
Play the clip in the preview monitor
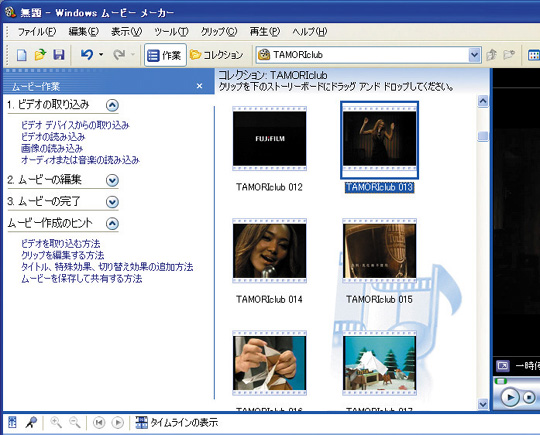[510, 397]
